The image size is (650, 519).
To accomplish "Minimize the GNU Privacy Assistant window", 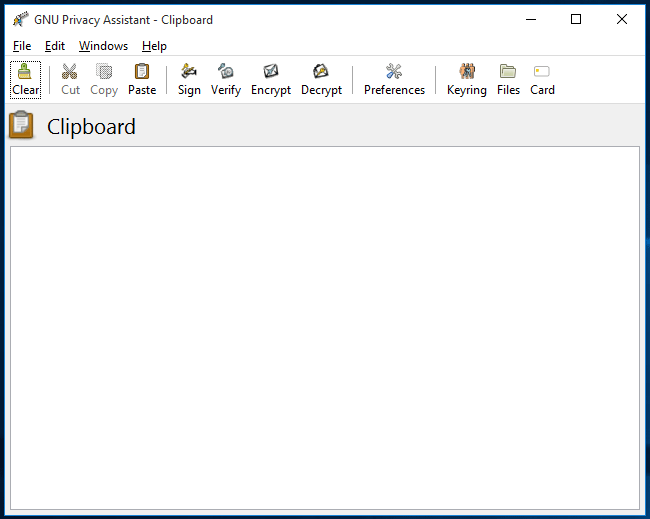I will (531, 19).
